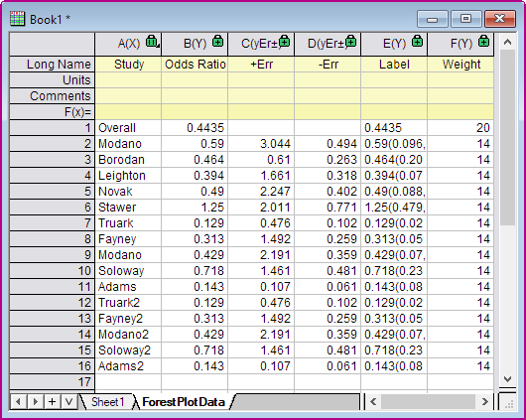Select row header 1
Image resolution: width=526 pixels, height=420 pixels.
tap(52, 128)
